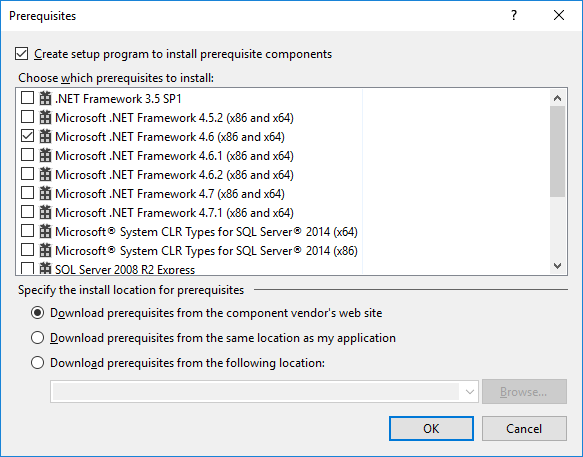The width and height of the screenshot is (583, 457).
Task: Click the Browse... button
Action: click(x=524, y=392)
